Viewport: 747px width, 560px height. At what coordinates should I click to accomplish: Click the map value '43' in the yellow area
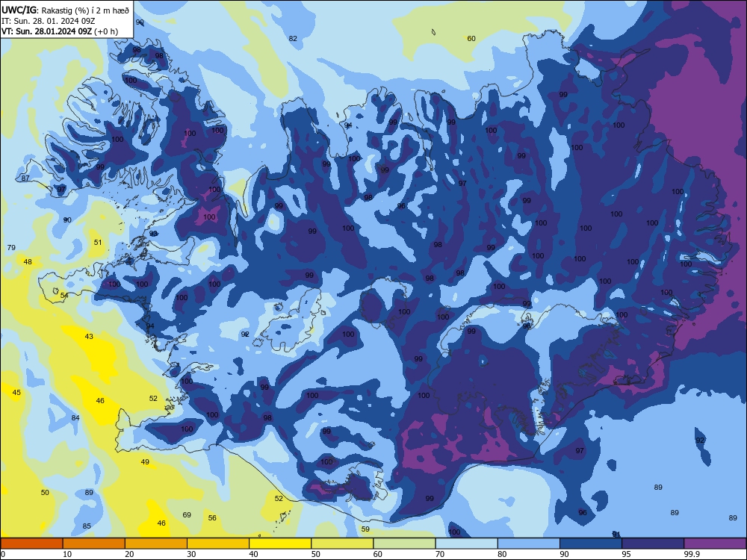(x=89, y=337)
